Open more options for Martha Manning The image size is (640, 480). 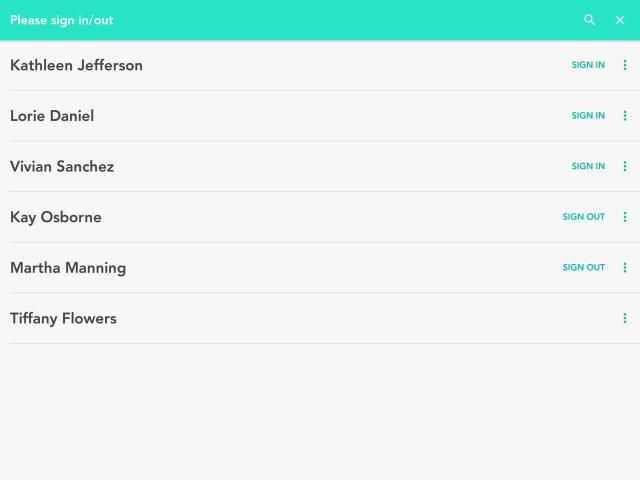click(625, 267)
